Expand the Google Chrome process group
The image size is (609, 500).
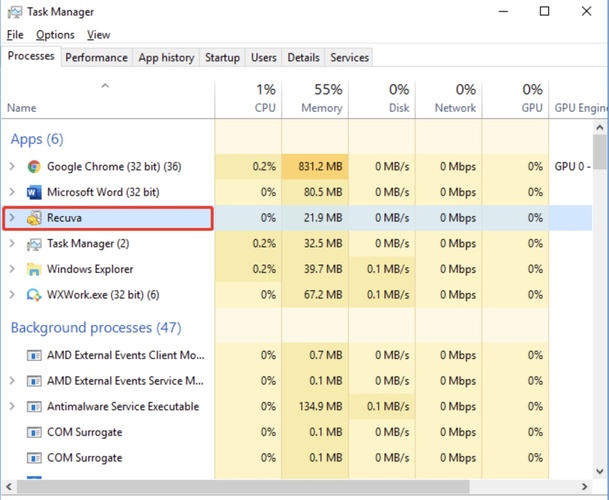(x=12, y=167)
